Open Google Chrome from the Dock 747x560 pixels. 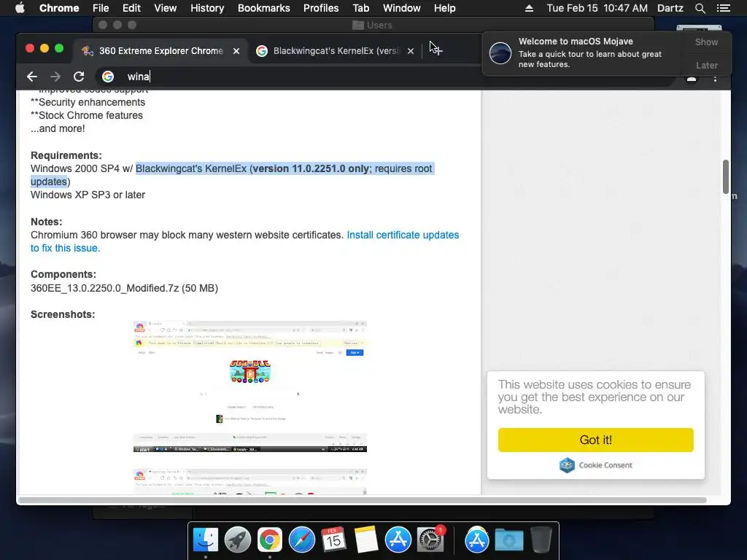270,540
